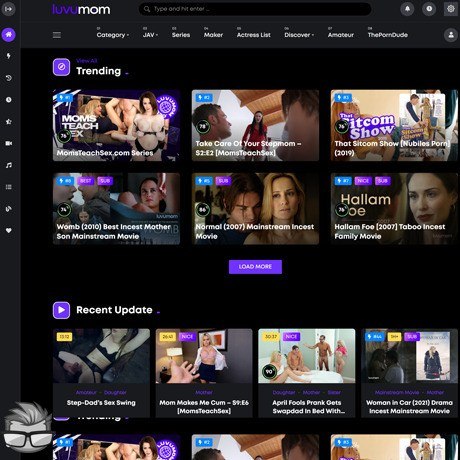Screen dimensions: 460x460
Task: Click the Sister category link
Action: pyautogui.click(x=334, y=392)
